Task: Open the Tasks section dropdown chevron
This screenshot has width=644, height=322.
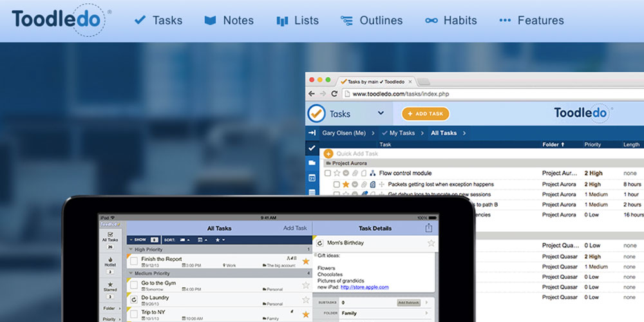Action: pyautogui.click(x=381, y=113)
